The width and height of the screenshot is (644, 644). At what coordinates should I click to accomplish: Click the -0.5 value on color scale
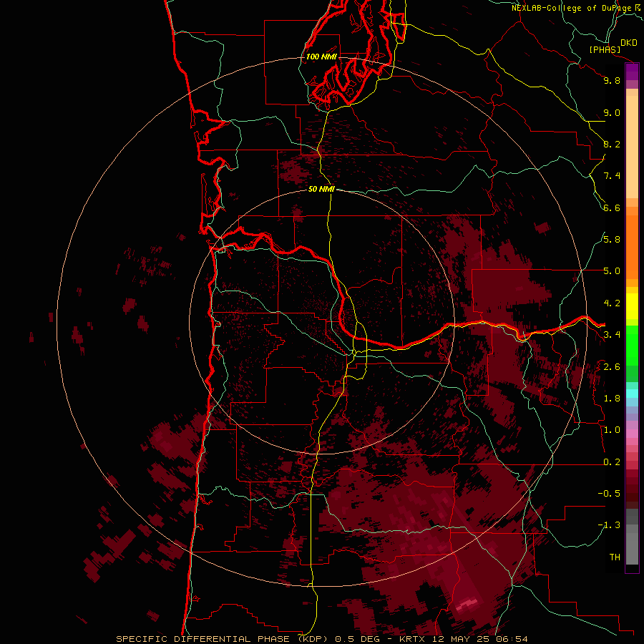pos(609,494)
